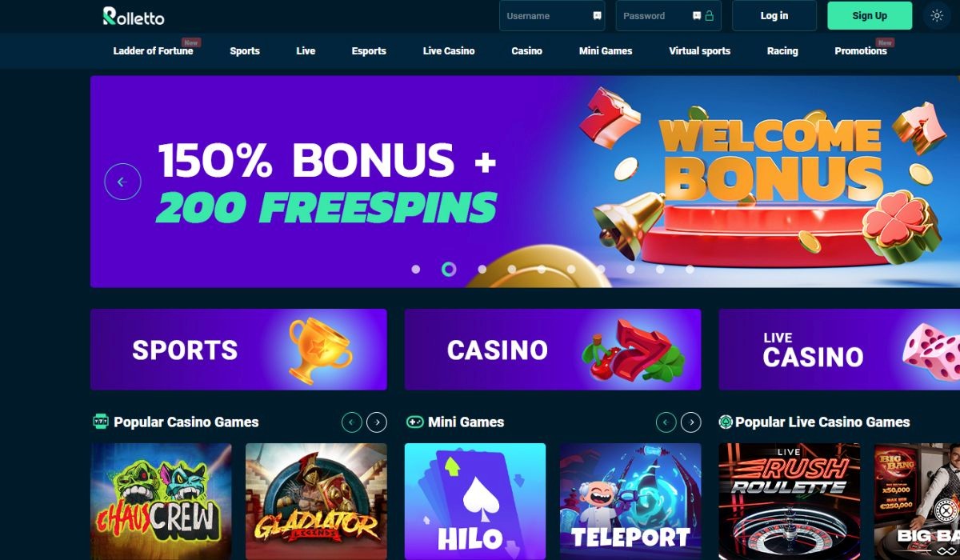This screenshot has width=960, height=560.
Task: Click the Popular Casino Games slot icon
Action: click(x=100, y=422)
